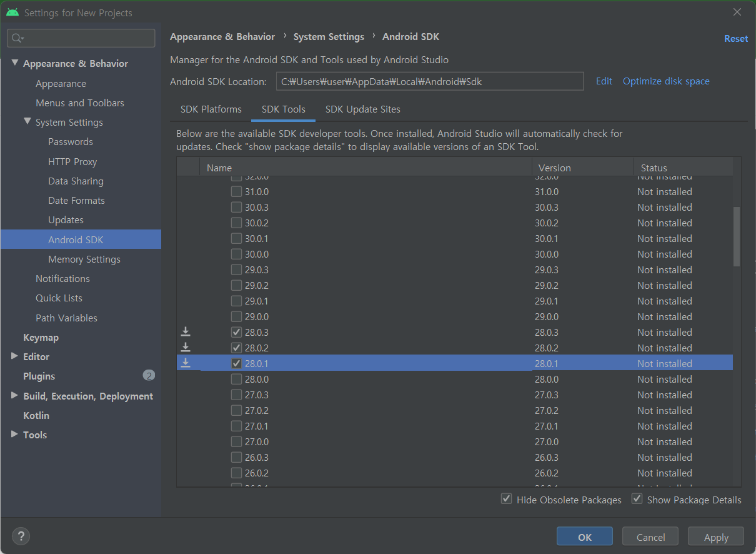Select Updates in settings tree
756x554 pixels.
click(66, 219)
